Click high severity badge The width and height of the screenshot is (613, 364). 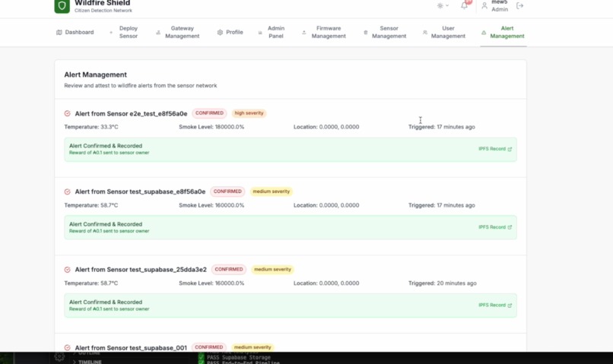click(249, 113)
